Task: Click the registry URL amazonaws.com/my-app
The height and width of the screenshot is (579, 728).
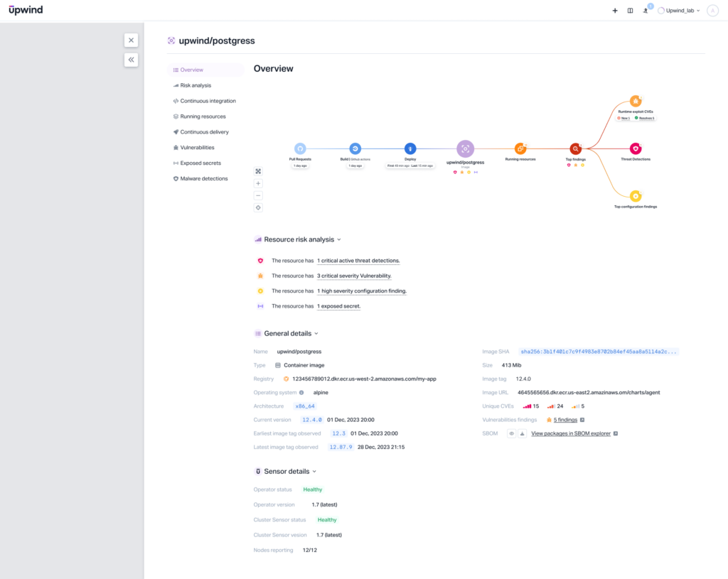Action: [365, 379]
